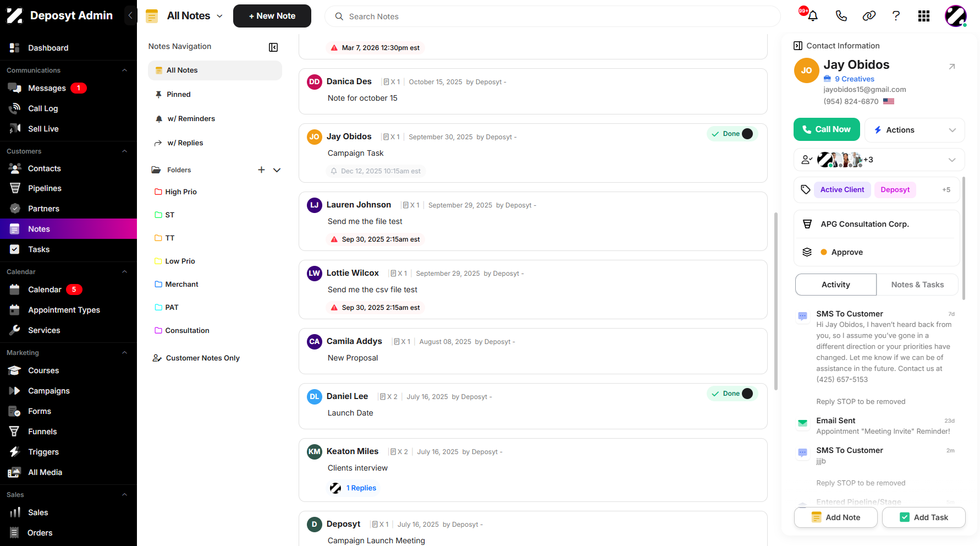
Task: Add a new folder with plus icon
Action: [261, 170]
